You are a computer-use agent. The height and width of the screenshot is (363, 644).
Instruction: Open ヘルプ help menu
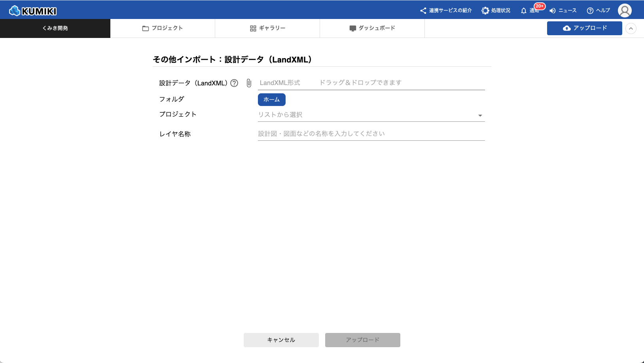(x=598, y=11)
